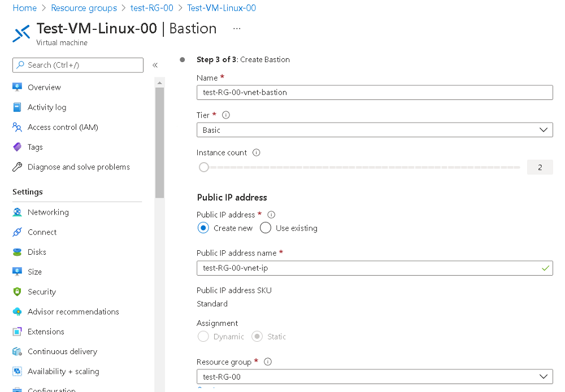Screen dimensions: 565x392
Task: Open the Tier dropdown set to Basic
Action: (375, 130)
